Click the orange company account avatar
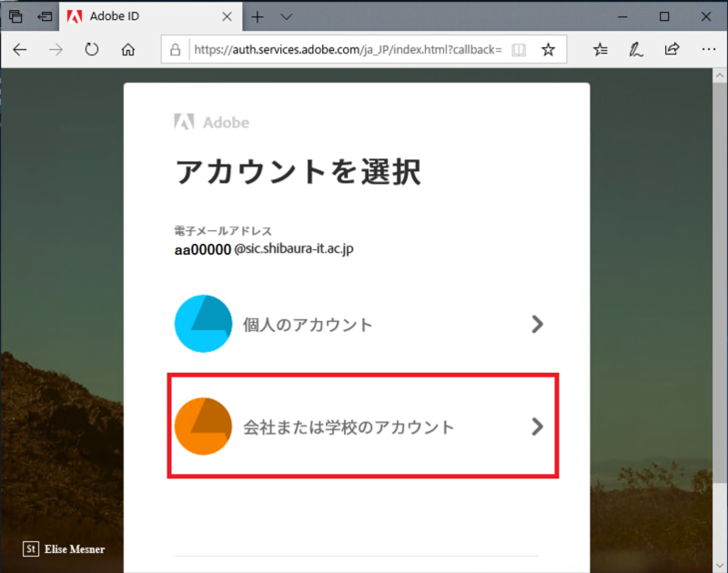Viewport: 728px width, 573px height. click(203, 427)
